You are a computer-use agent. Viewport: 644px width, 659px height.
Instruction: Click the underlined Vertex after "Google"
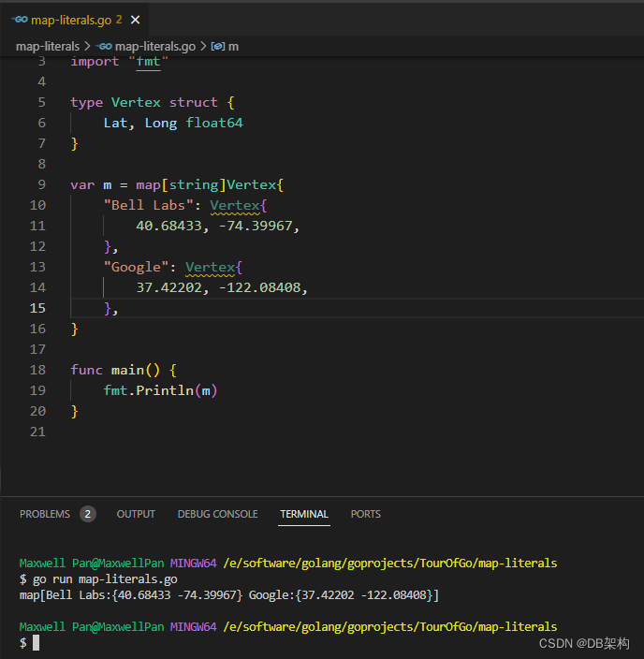click(210, 267)
